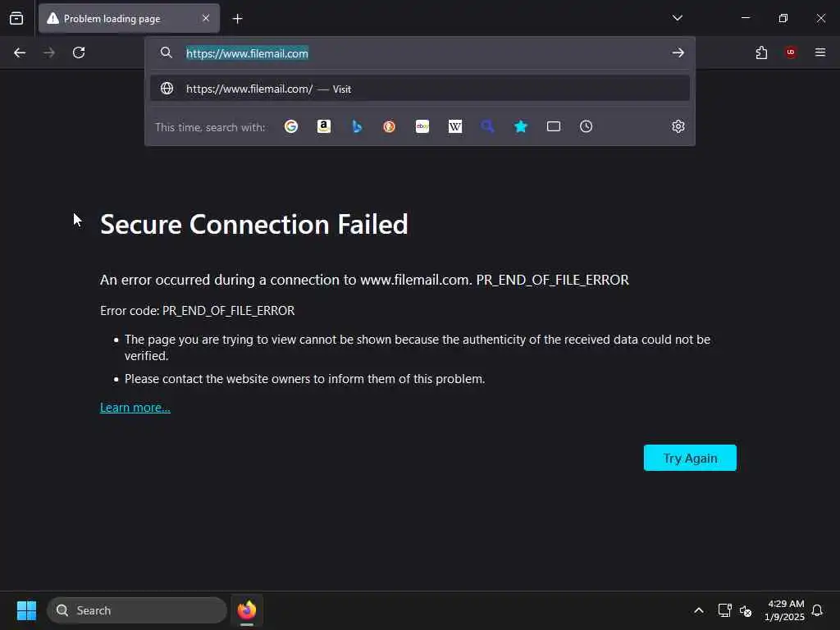Show hidden system tray icons
The width and height of the screenshot is (840, 630).
(x=699, y=610)
